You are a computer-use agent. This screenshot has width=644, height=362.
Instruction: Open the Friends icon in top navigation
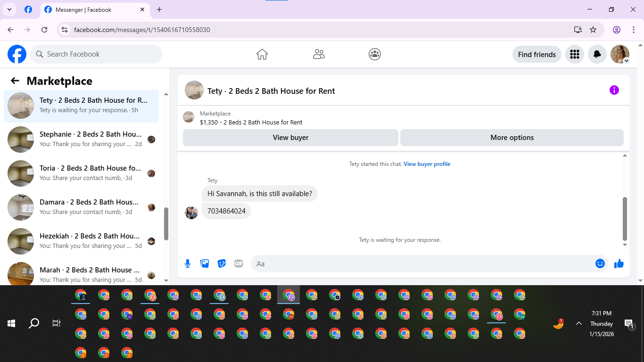(x=319, y=54)
